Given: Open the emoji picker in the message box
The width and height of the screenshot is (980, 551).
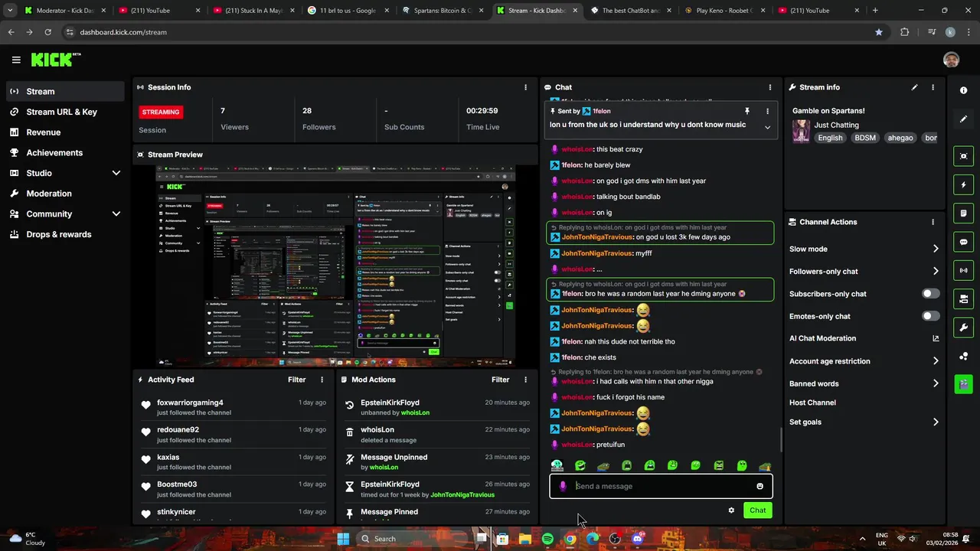Looking at the screenshot, I should pyautogui.click(x=759, y=486).
